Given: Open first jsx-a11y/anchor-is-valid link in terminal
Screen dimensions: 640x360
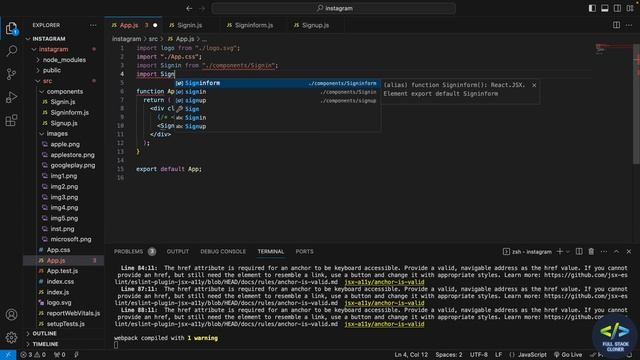Looking at the screenshot, I should (x=384, y=282).
